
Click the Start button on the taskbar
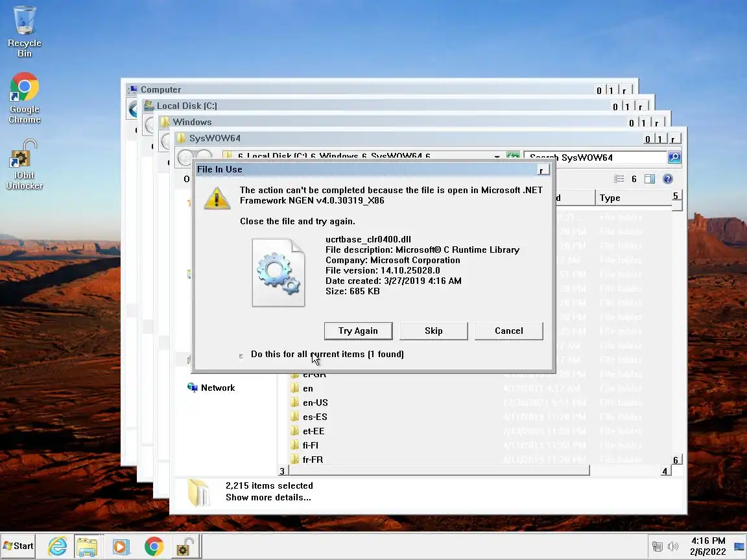coord(19,546)
